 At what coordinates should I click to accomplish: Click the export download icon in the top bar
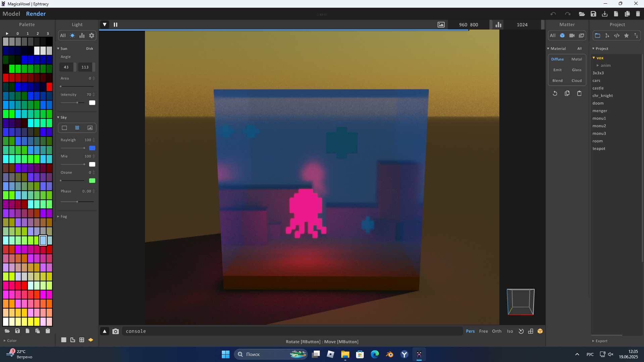(x=605, y=14)
